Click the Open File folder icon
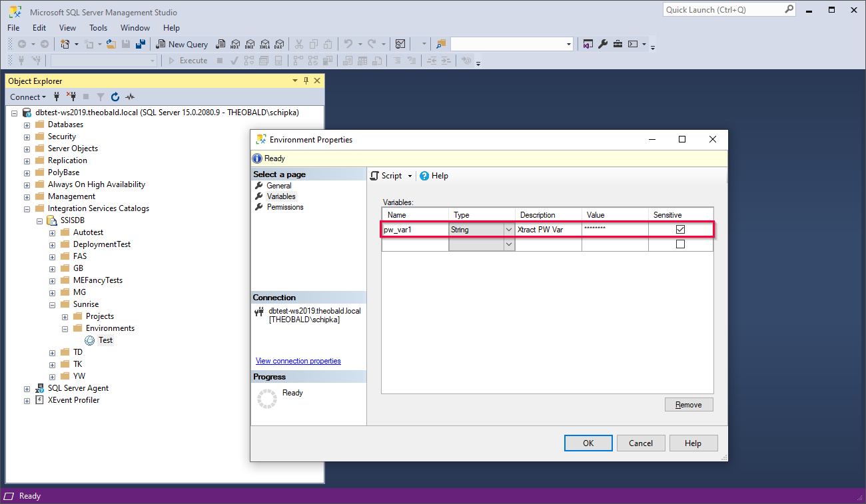The width and height of the screenshot is (866, 504). pyautogui.click(x=111, y=44)
